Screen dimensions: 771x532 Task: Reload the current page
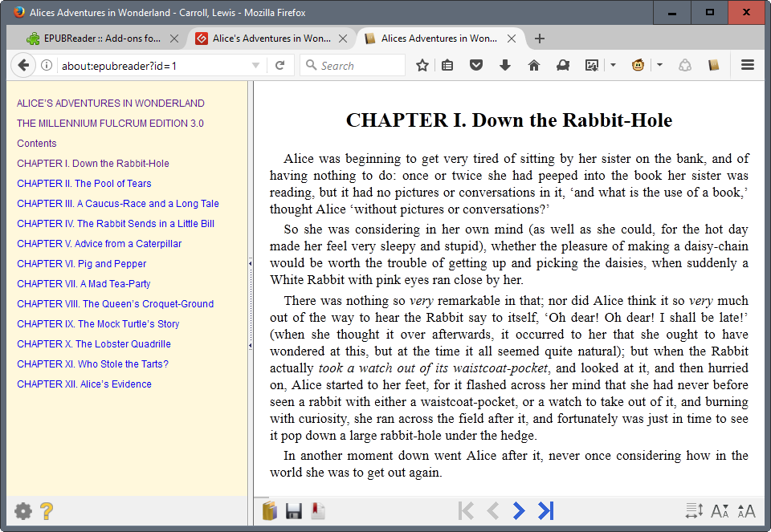279,65
